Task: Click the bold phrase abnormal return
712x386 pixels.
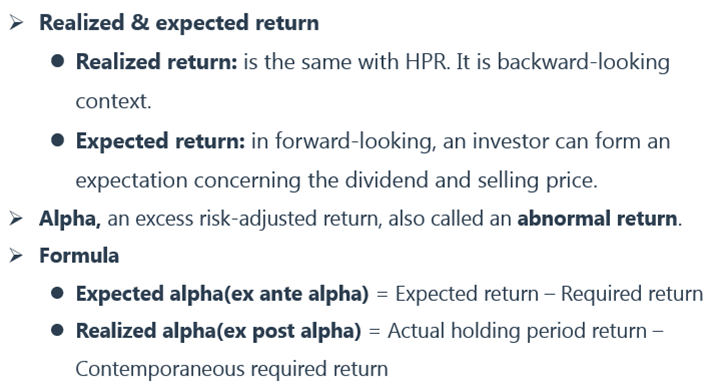Action: point(597,218)
